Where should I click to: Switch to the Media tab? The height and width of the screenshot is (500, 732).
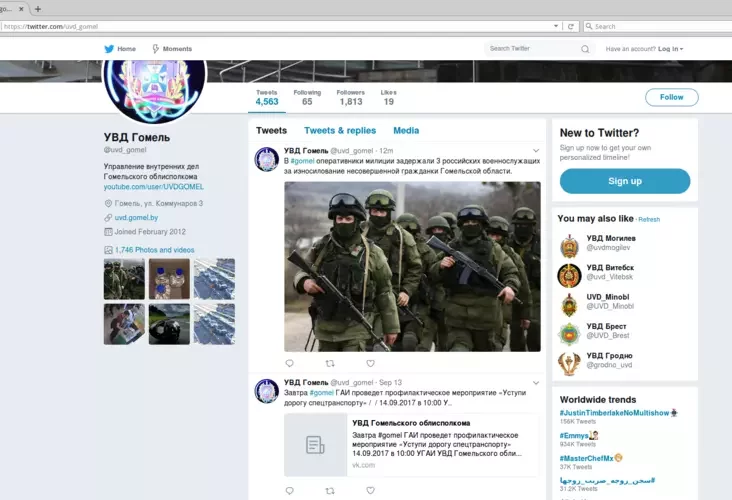point(406,130)
